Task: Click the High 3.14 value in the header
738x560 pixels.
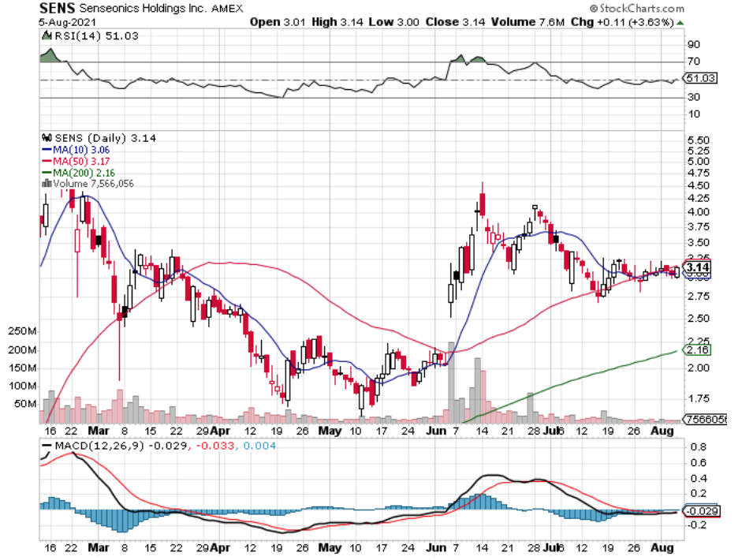Action: tap(337, 22)
